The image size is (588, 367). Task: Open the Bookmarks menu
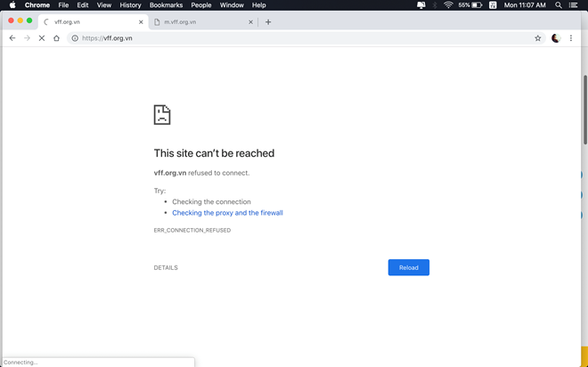[x=167, y=5]
